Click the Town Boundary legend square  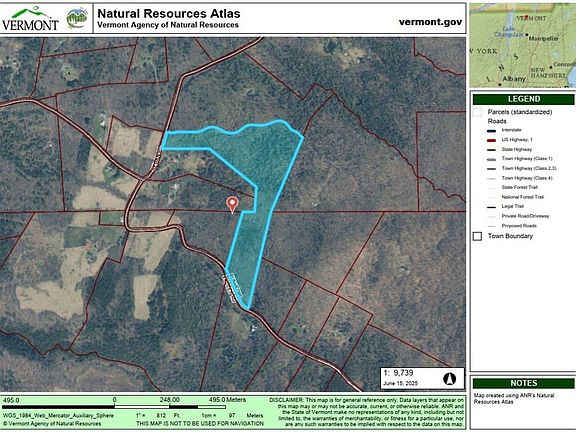pyautogui.click(x=477, y=236)
